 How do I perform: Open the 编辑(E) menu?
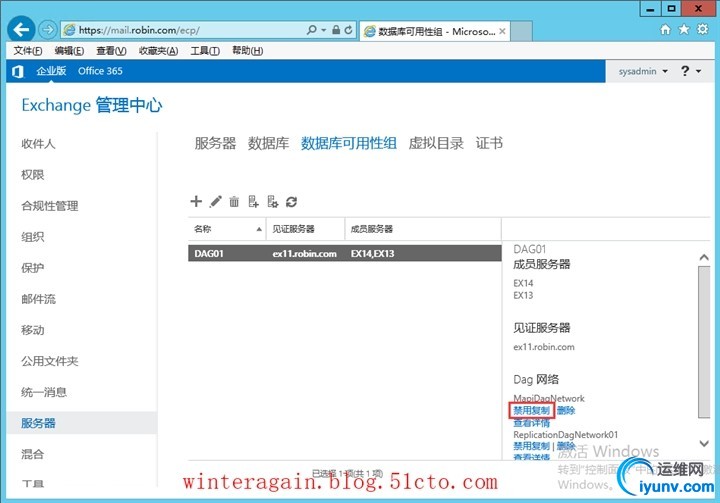(69, 51)
